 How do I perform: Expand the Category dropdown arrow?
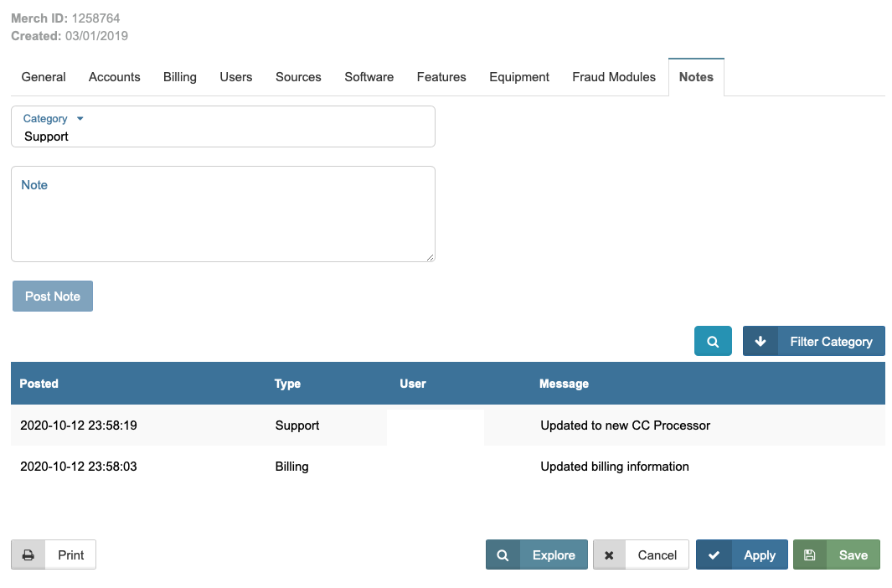coord(80,119)
